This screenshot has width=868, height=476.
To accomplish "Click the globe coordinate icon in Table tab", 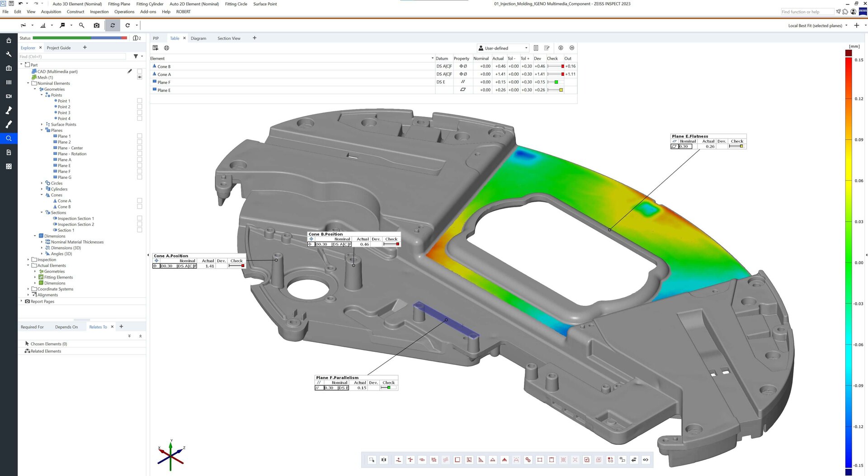I will tap(166, 48).
